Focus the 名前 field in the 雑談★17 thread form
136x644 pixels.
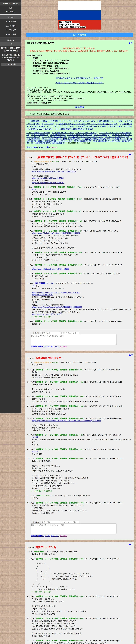coord(51,333)
